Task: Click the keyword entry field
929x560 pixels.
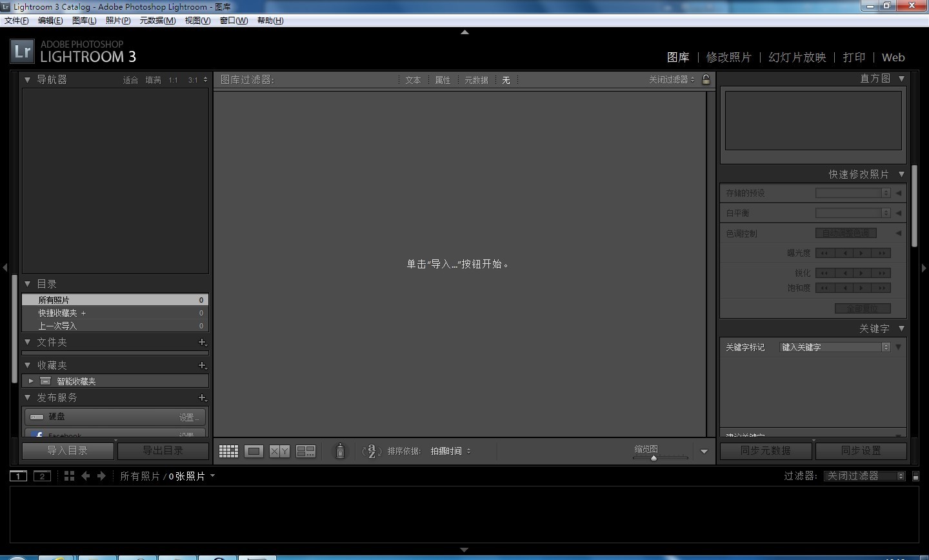Action: pyautogui.click(x=831, y=347)
